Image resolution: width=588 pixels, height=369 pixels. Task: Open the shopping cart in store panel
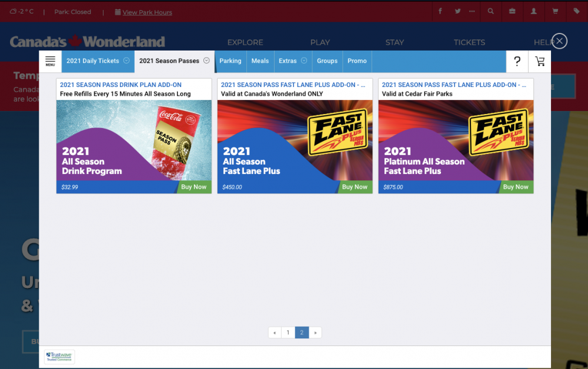click(x=540, y=61)
